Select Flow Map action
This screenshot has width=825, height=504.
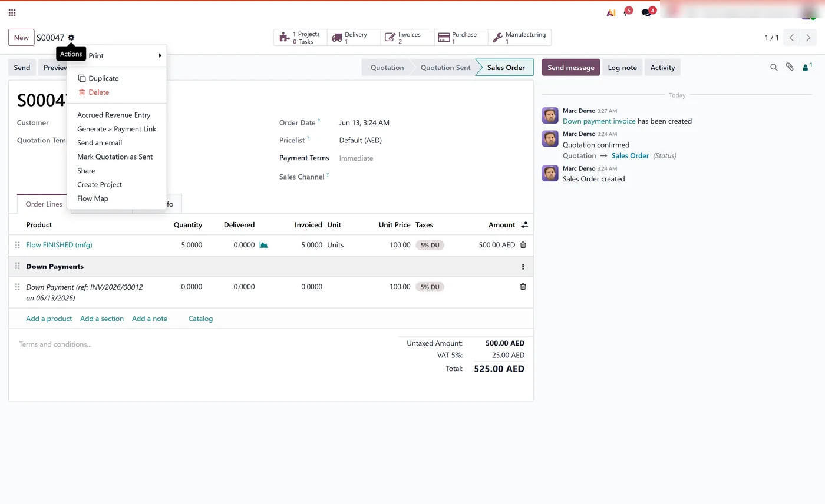[x=117, y=198]
